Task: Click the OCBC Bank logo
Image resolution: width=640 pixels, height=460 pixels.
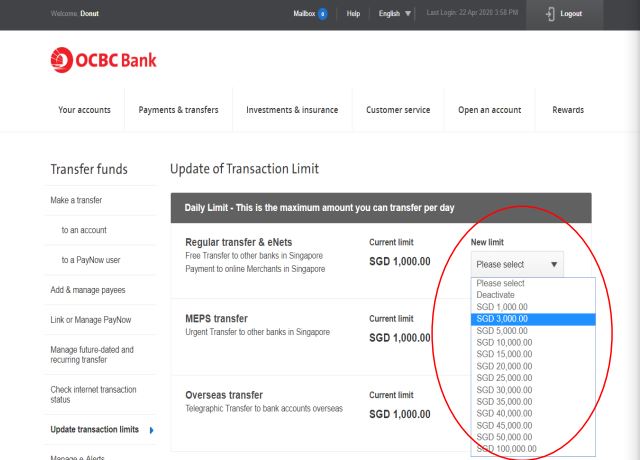Action: click(x=103, y=60)
